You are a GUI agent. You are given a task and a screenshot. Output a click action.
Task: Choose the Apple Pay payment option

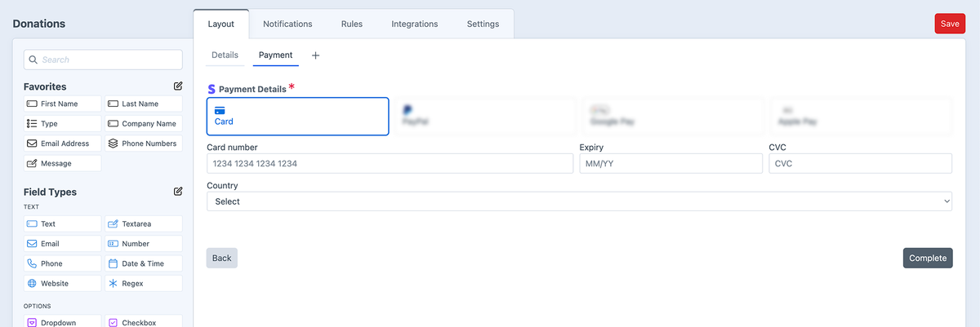862,116
